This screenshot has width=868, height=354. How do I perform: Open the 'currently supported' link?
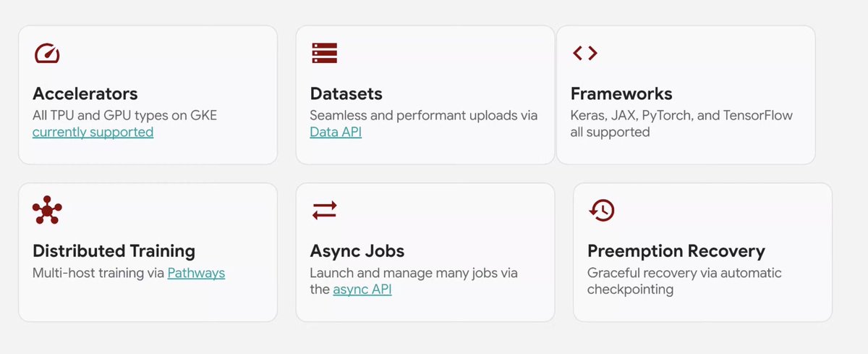(x=93, y=132)
